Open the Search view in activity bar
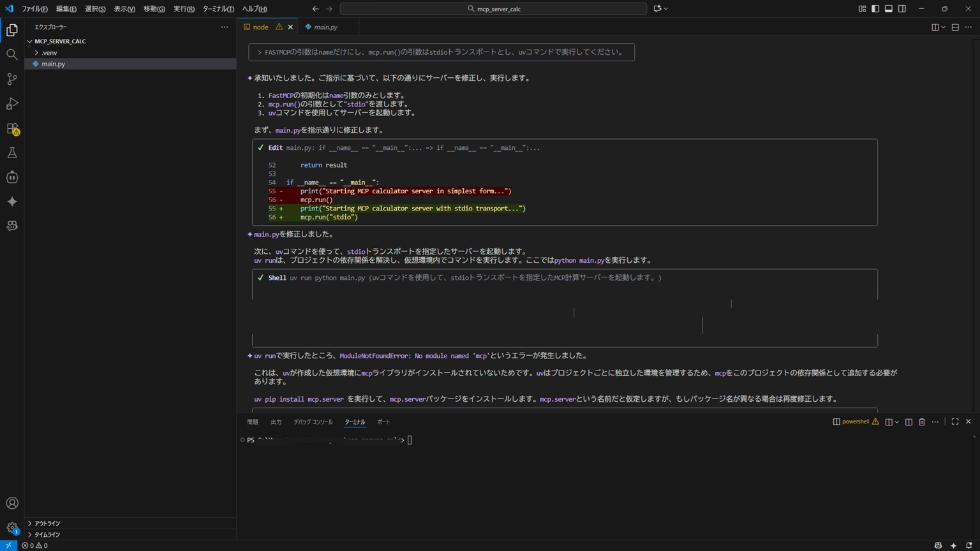980x551 pixels. 12,55
